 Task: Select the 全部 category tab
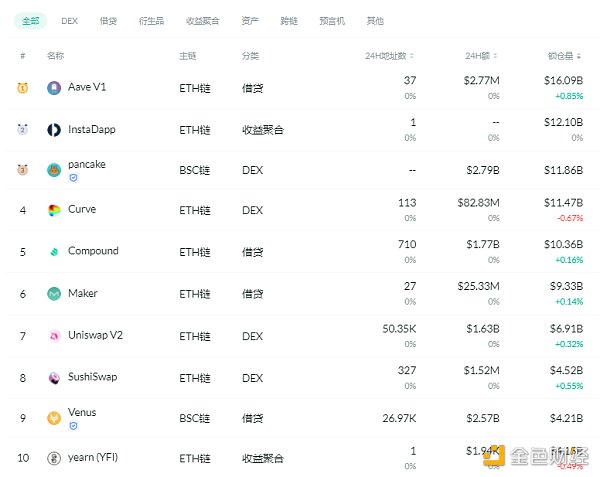click(x=31, y=21)
